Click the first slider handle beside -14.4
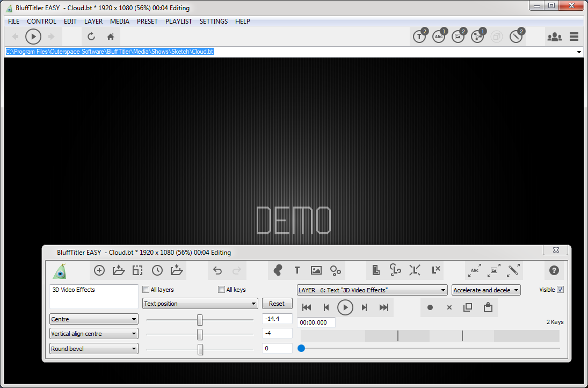Screen dimensions: 588x388 200,320
